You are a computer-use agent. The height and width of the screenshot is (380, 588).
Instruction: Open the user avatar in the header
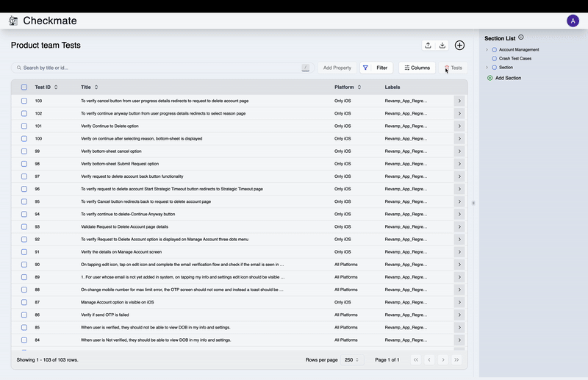click(x=573, y=21)
